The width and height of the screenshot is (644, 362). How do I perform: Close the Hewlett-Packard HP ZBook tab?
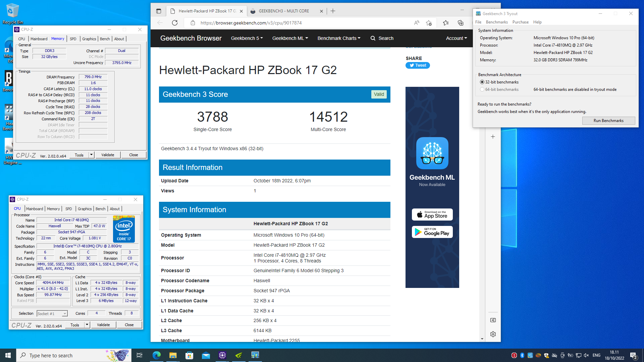click(241, 11)
